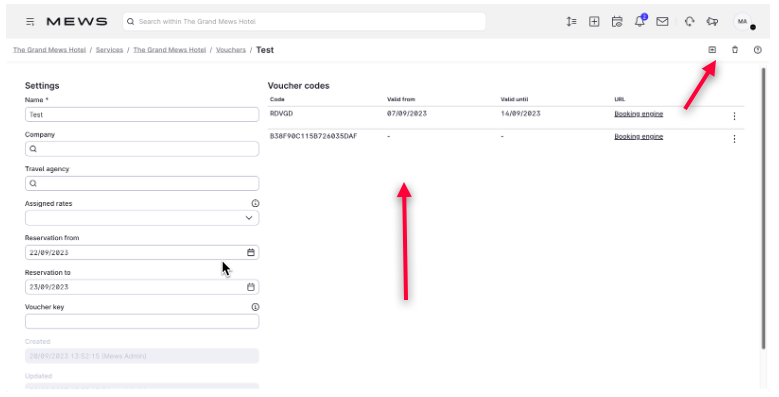Focus the search within The Grand Mews Hotel box
The height and width of the screenshot is (397, 779).
304,22
